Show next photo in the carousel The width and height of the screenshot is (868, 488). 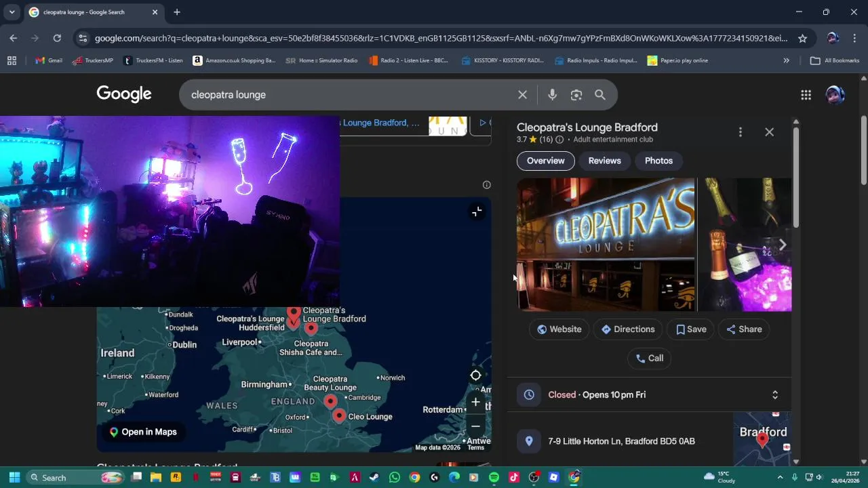click(x=782, y=245)
